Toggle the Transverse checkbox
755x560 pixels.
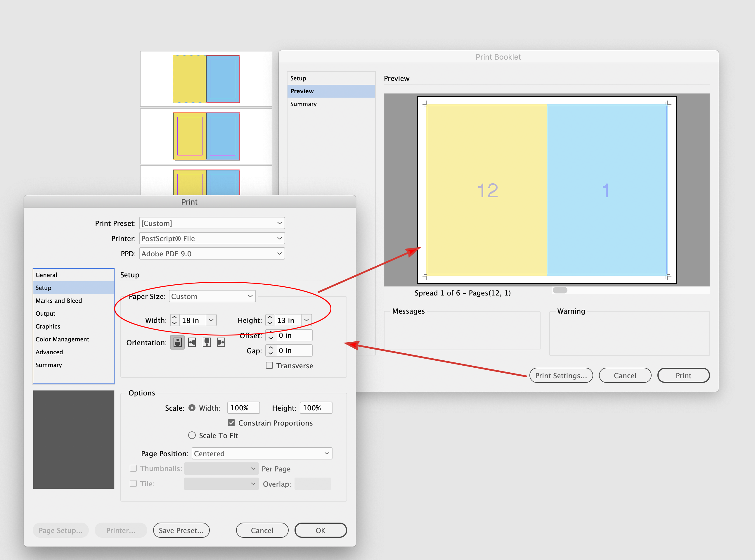269,365
